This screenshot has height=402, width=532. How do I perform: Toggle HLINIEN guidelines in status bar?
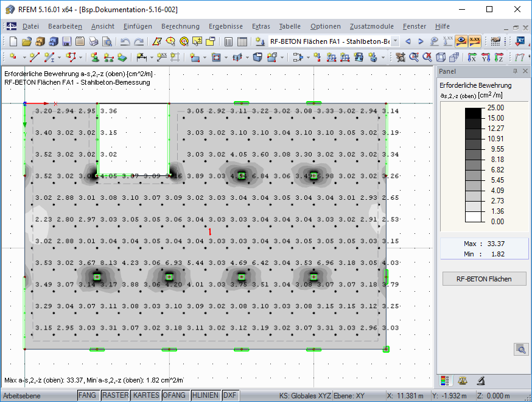(x=205, y=395)
